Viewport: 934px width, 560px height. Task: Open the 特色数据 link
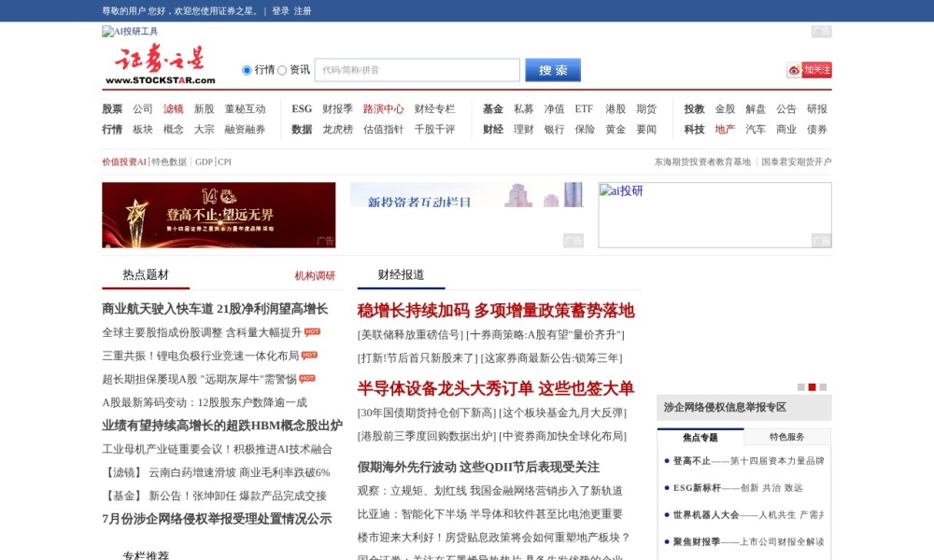click(169, 161)
